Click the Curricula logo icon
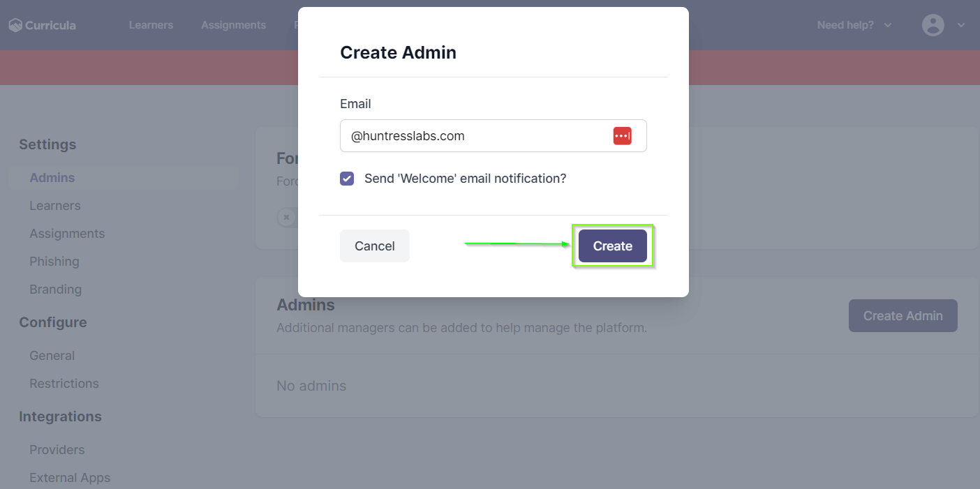Viewport: 980px width, 489px height. 15,25
